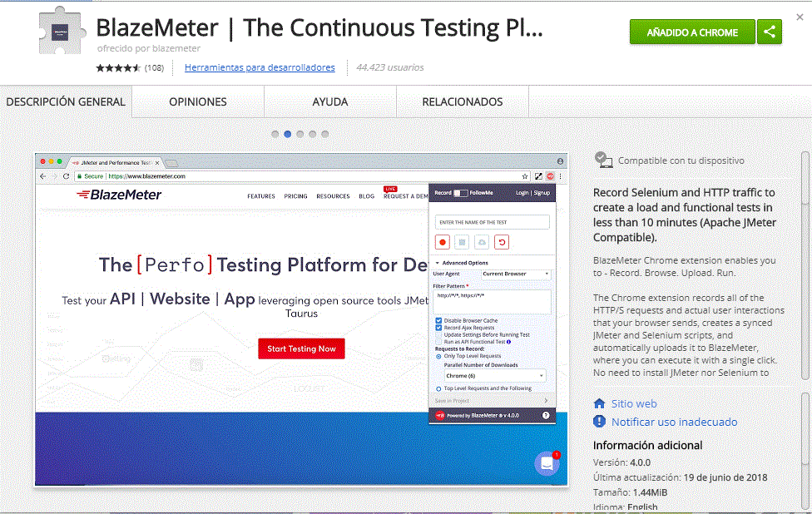Click the stop recording square icon
This screenshot has height=514, width=812.
(x=463, y=242)
